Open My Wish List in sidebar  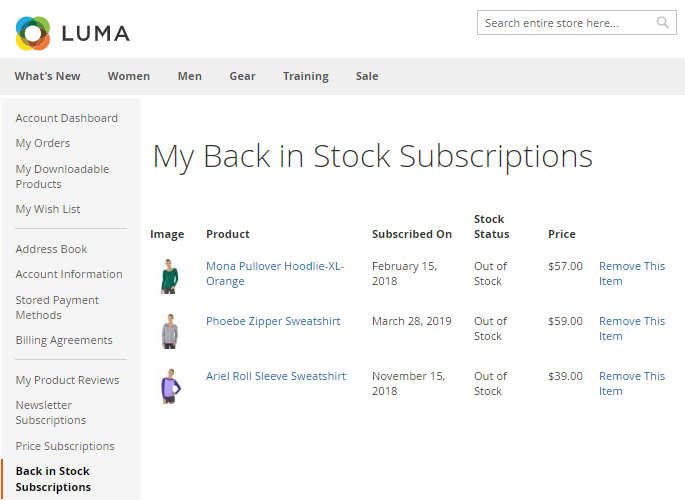point(48,209)
